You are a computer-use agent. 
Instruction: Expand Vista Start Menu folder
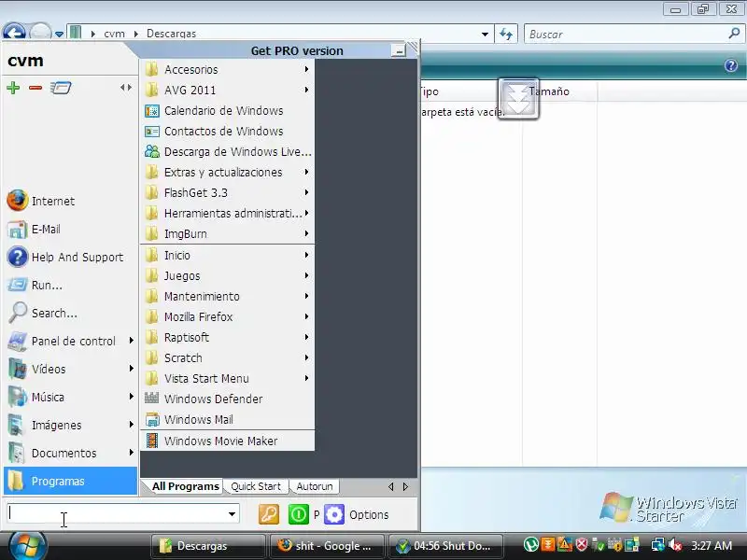coord(227,378)
